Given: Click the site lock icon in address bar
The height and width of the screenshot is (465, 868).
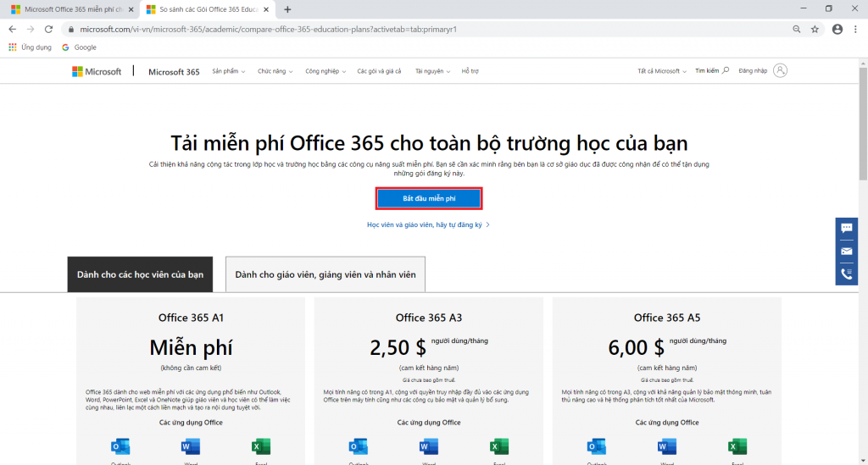Looking at the screenshot, I should [71, 30].
